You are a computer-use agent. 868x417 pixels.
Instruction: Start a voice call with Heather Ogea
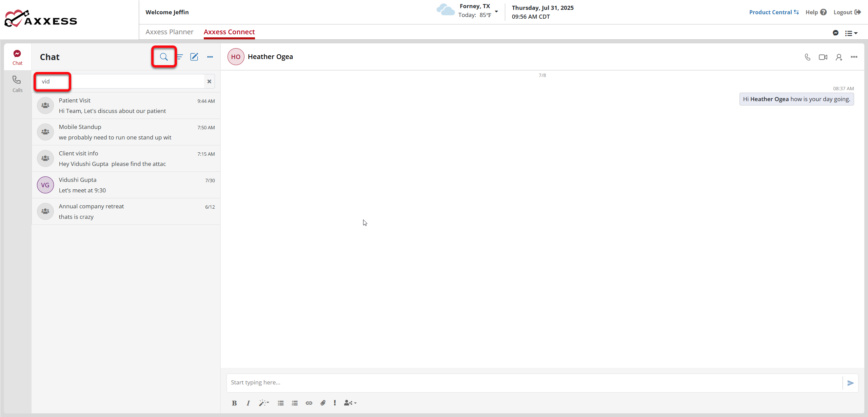coord(808,57)
